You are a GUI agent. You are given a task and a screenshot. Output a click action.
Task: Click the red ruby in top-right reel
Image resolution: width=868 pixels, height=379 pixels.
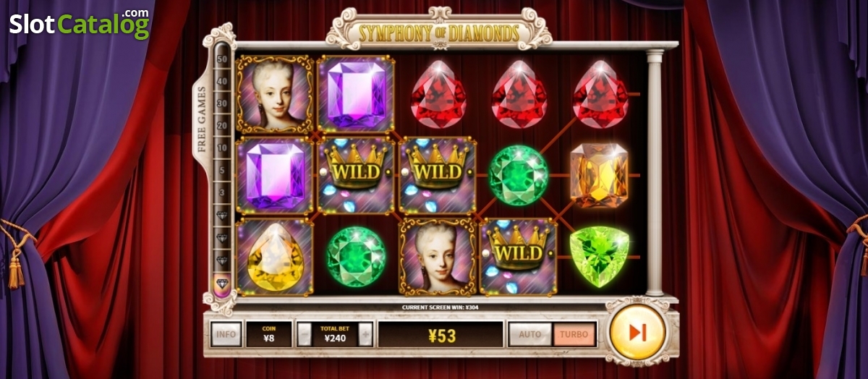point(600,94)
